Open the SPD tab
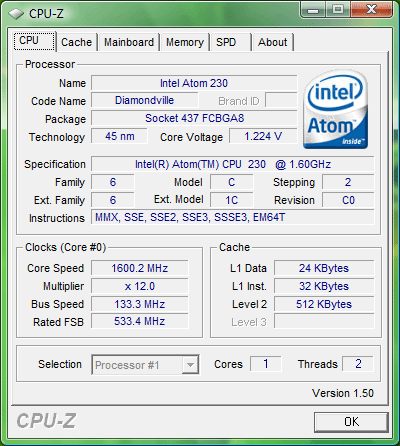400x446 pixels. pos(230,42)
